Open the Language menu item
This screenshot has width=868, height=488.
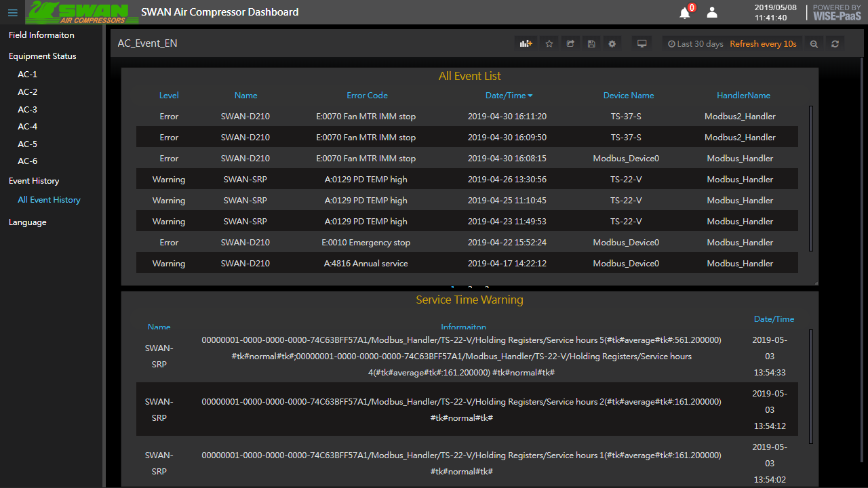coord(28,222)
